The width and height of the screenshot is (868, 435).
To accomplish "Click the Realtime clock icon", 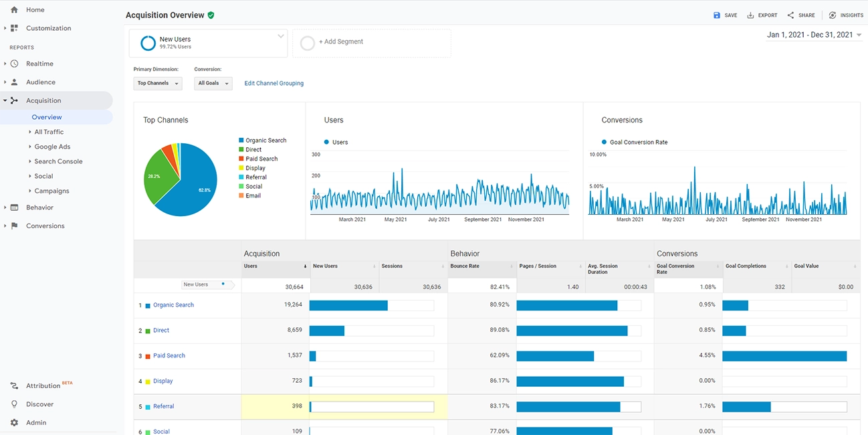I will pyautogui.click(x=14, y=64).
